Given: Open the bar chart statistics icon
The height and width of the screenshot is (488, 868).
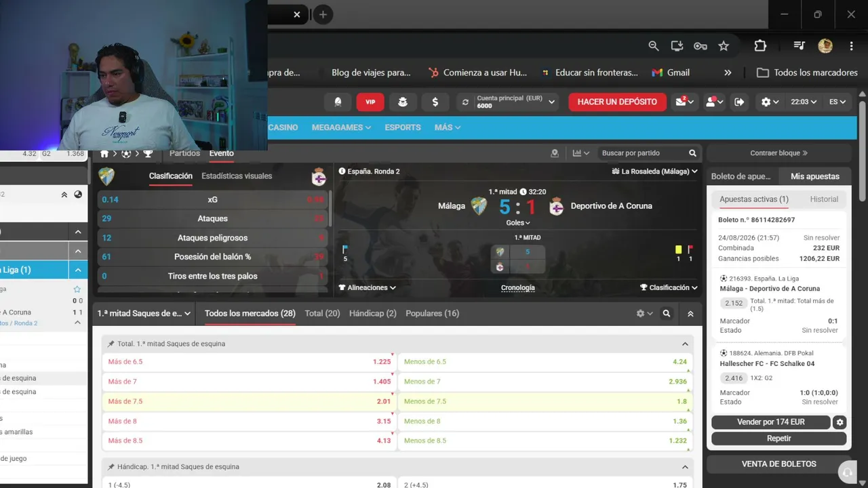Looking at the screenshot, I should [580, 153].
